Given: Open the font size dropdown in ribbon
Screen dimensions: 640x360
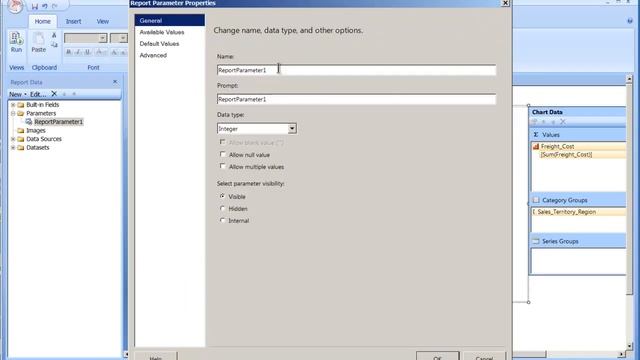Looking at the screenshot, I should (x=122, y=38).
